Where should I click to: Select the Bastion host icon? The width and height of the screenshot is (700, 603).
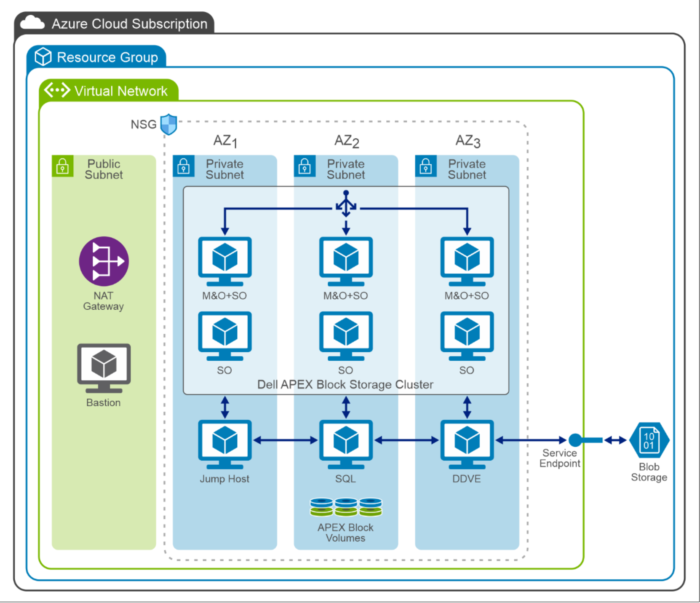(x=104, y=368)
